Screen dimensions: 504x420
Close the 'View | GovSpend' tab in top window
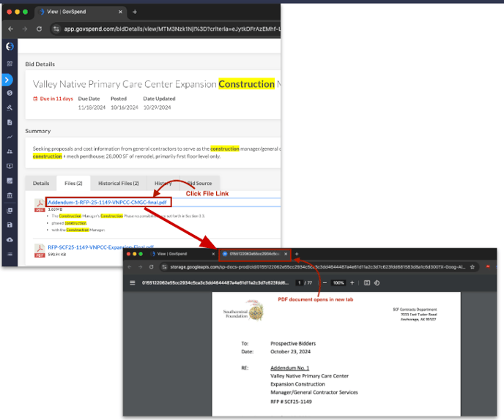coord(121,12)
